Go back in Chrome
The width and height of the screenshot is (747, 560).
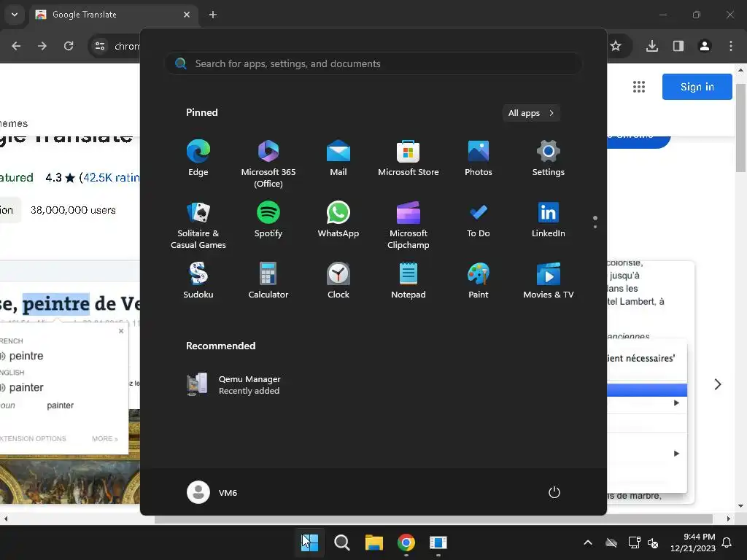click(16, 46)
